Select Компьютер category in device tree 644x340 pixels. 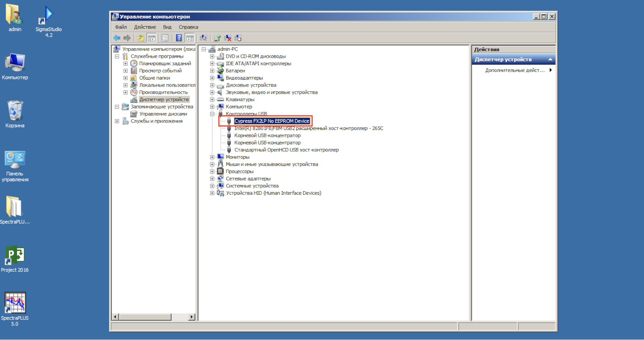(x=239, y=106)
